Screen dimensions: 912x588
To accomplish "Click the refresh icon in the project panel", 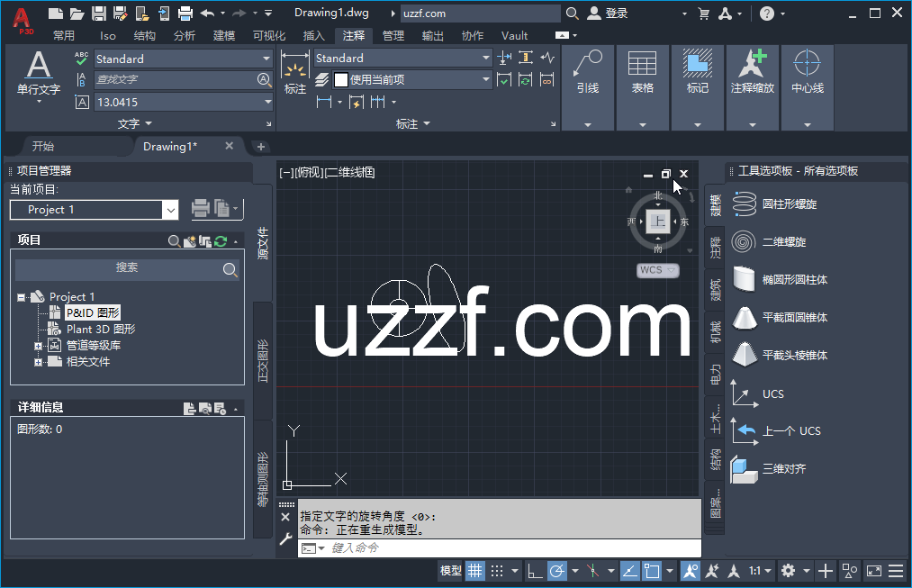I will [x=221, y=240].
